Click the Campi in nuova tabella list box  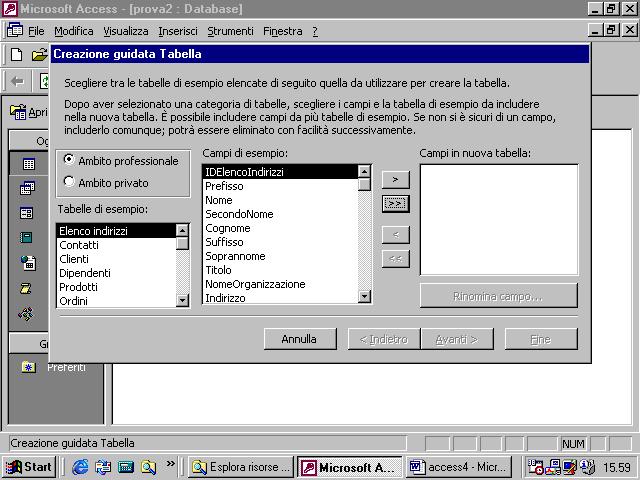coord(499,220)
